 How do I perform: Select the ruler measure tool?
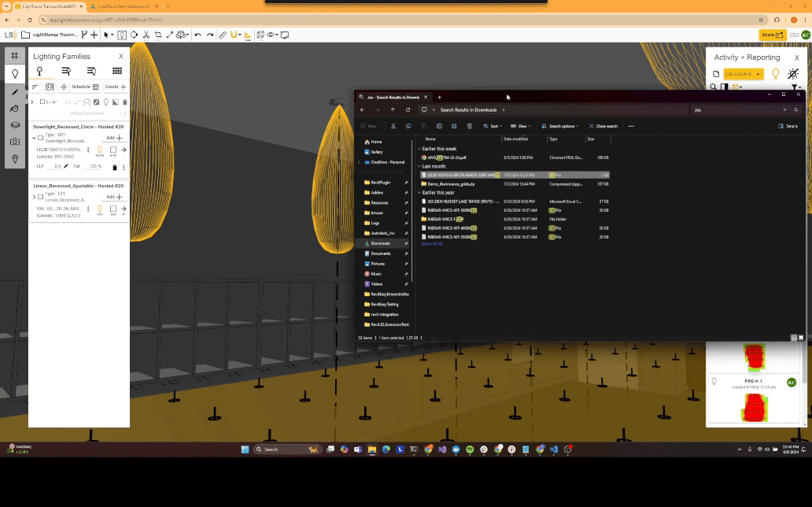coord(223,35)
